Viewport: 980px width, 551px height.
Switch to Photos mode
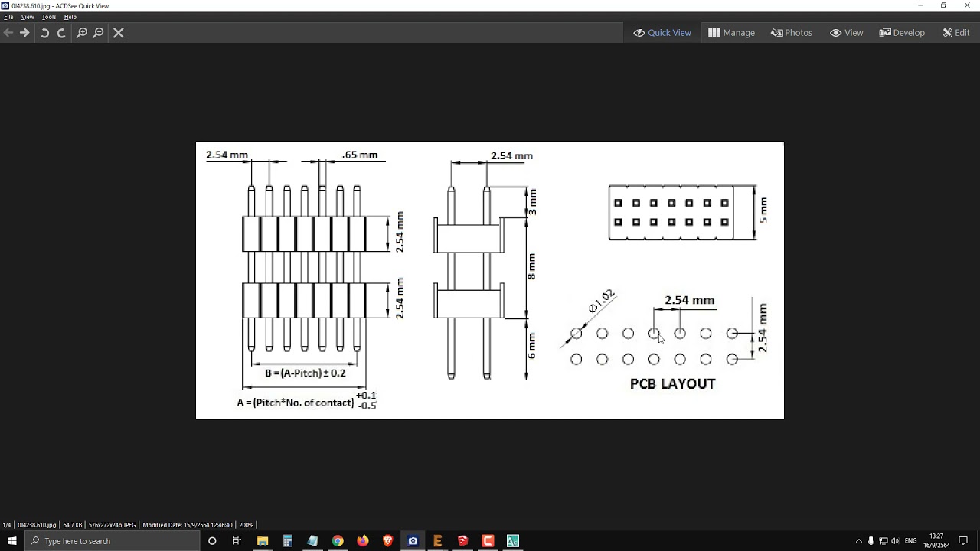point(792,33)
